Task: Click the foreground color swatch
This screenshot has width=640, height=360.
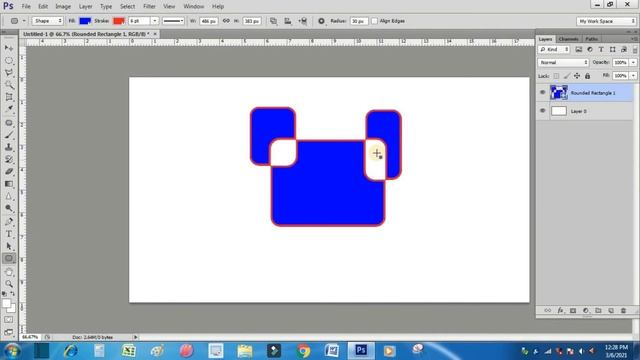Action: [6, 304]
